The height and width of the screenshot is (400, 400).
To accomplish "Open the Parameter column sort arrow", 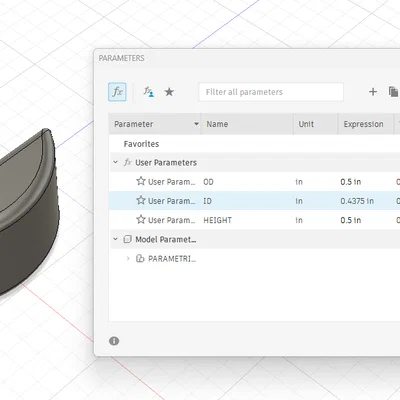I will (196, 124).
